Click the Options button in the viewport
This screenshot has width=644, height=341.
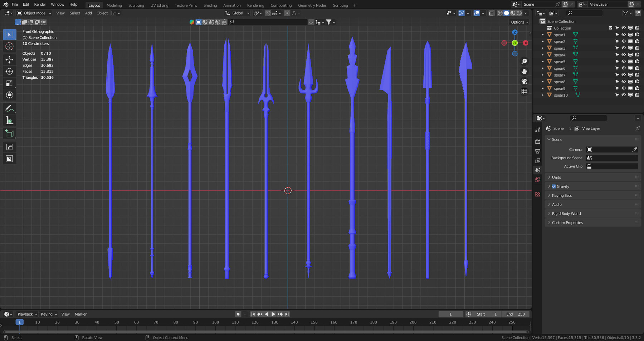519,22
